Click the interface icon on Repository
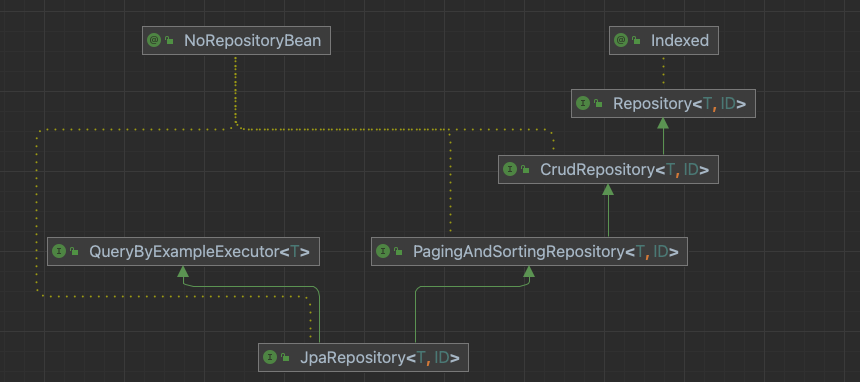The width and height of the screenshot is (860, 382). click(x=583, y=103)
